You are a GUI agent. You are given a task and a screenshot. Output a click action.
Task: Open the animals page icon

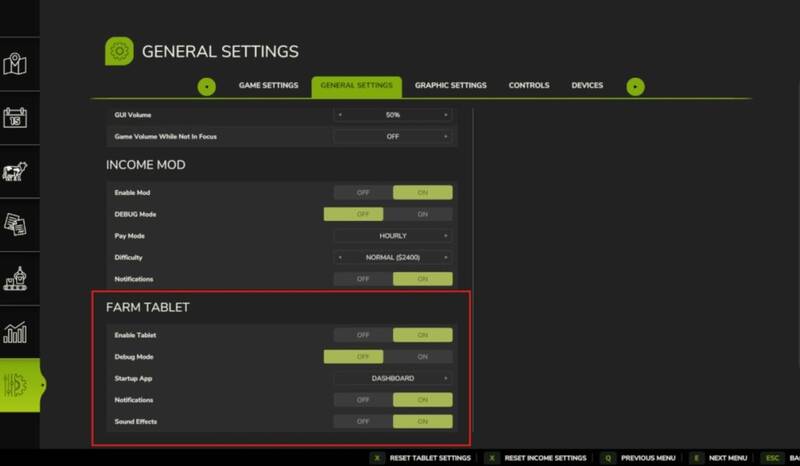pos(15,172)
